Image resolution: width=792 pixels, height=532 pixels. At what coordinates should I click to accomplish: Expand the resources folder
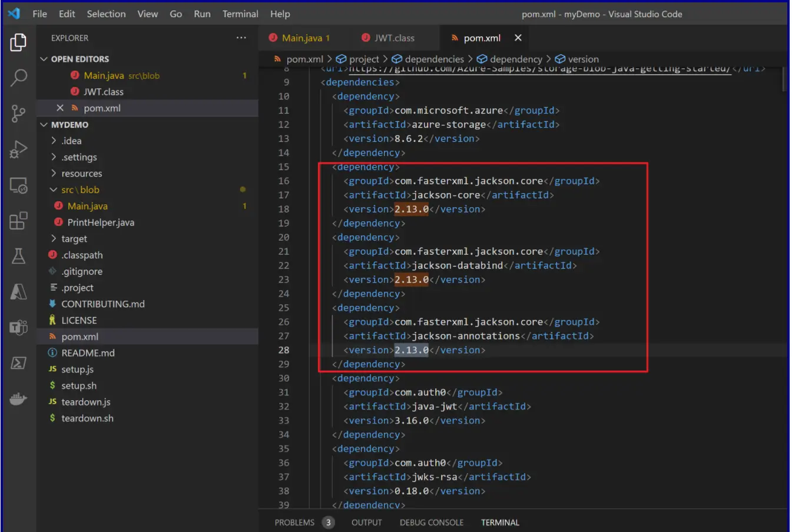(54, 174)
